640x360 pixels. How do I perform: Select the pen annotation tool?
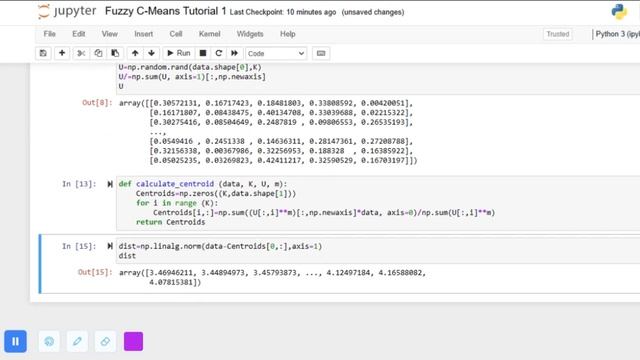tap(77, 341)
